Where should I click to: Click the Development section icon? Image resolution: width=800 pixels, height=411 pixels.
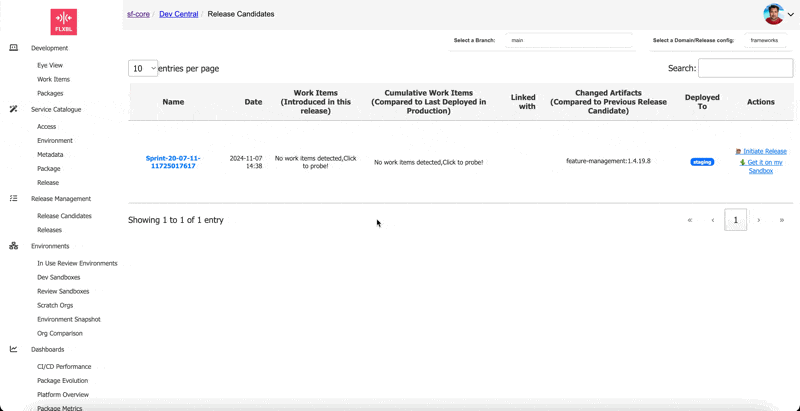pyautogui.click(x=14, y=48)
